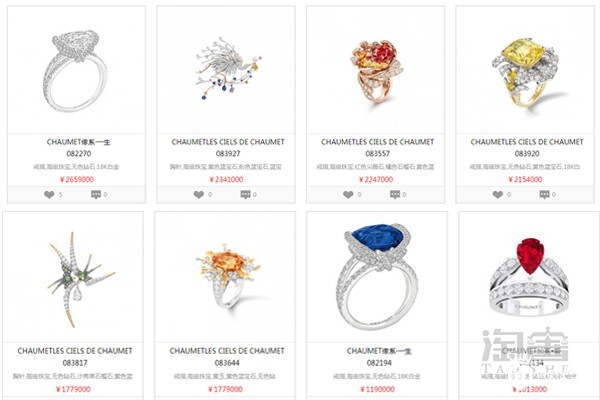The image size is (600, 400).
Task: Click the description text under item 083920
Action: pyautogui.click(x=525, y=167)
